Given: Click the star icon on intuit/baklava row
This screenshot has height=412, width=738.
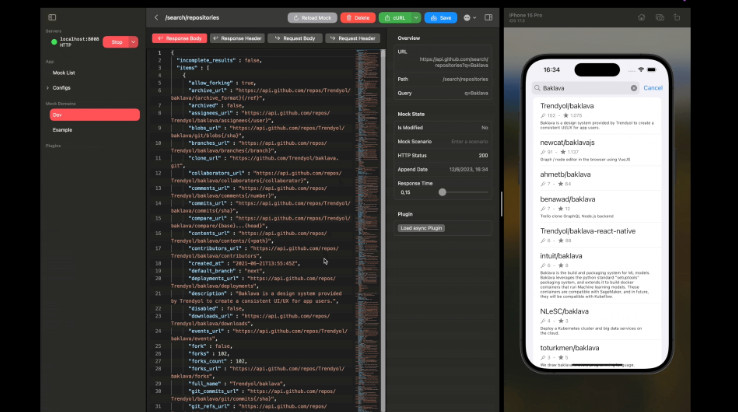Looking at the screenshot, I should click(561, 266).
